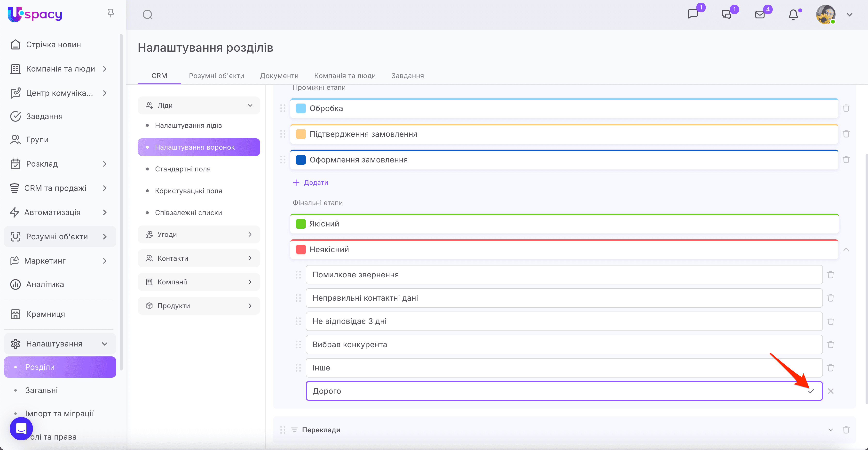The height and width of the screenshot is (450, 868).
Task: Pin the sidebar with pin icon
Action: 110,13
